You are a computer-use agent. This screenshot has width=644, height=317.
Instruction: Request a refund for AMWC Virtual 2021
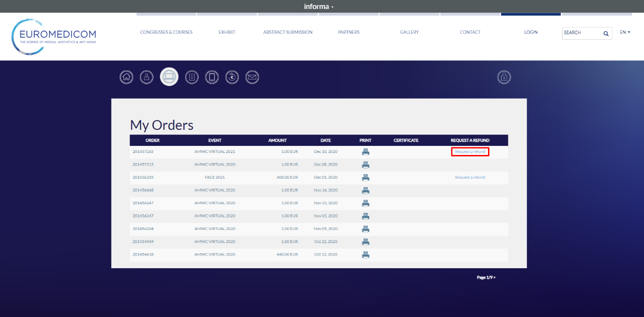point(470,151)
